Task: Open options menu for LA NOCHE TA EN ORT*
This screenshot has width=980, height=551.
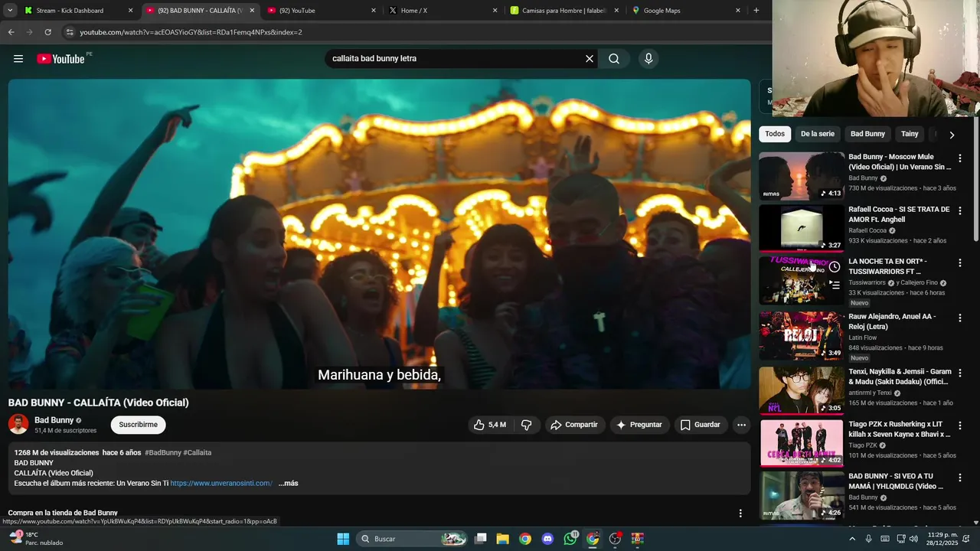Action: (x=959, y=262)
